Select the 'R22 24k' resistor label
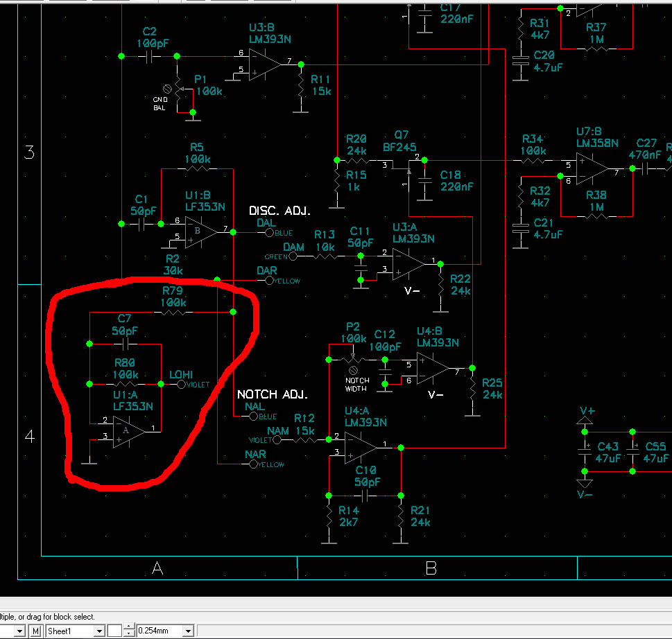Screen dimensions: 672x639 pos(460,285)
